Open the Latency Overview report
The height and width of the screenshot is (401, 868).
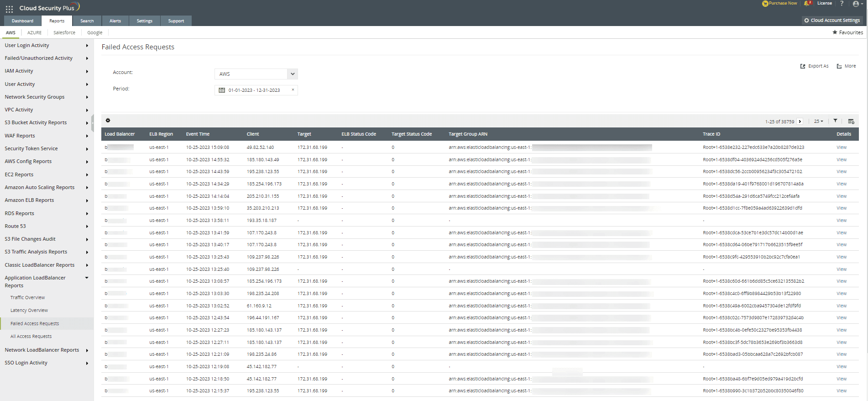29,311
